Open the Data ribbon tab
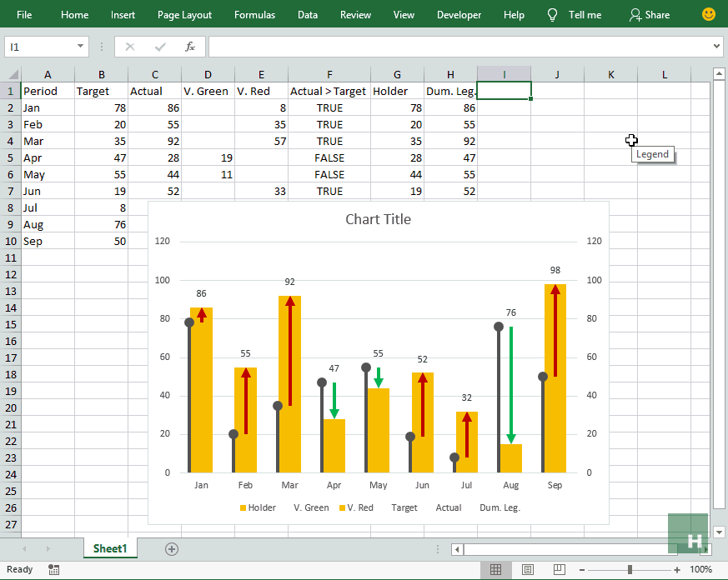Image resolution: width=728 pixels, height=580 pixels. click(x=308, y=15)
